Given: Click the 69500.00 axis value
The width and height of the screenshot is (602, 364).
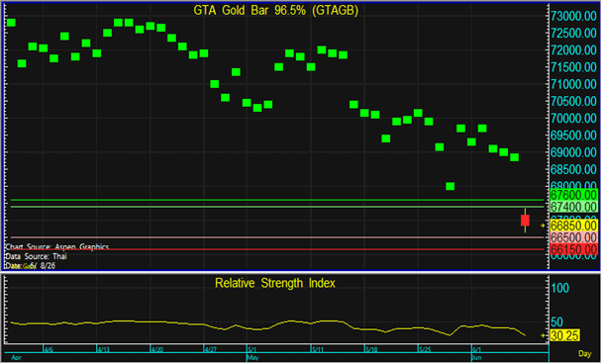Looking at the screenshot, I should [x=573, y=136].
